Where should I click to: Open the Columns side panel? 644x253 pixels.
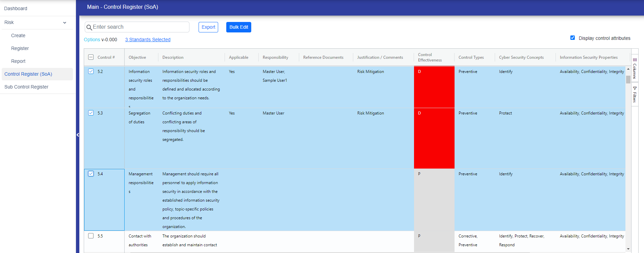(635, 69)
